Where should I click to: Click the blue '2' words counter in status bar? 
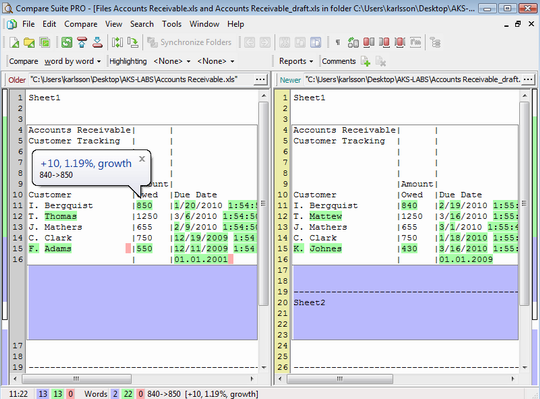(x=115, y=394)
